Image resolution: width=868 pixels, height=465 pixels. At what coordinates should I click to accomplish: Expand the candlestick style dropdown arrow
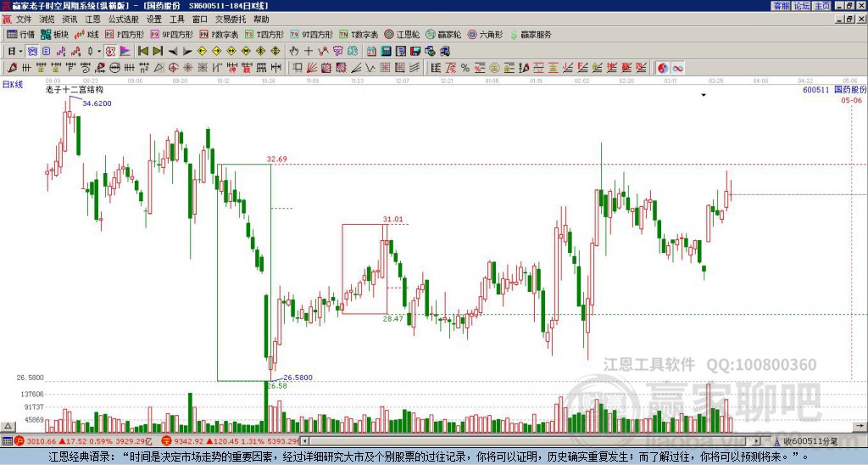tap(99, 51)
